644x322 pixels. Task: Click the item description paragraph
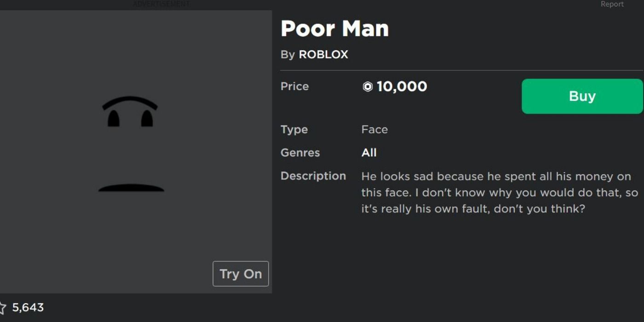[499, 193]
